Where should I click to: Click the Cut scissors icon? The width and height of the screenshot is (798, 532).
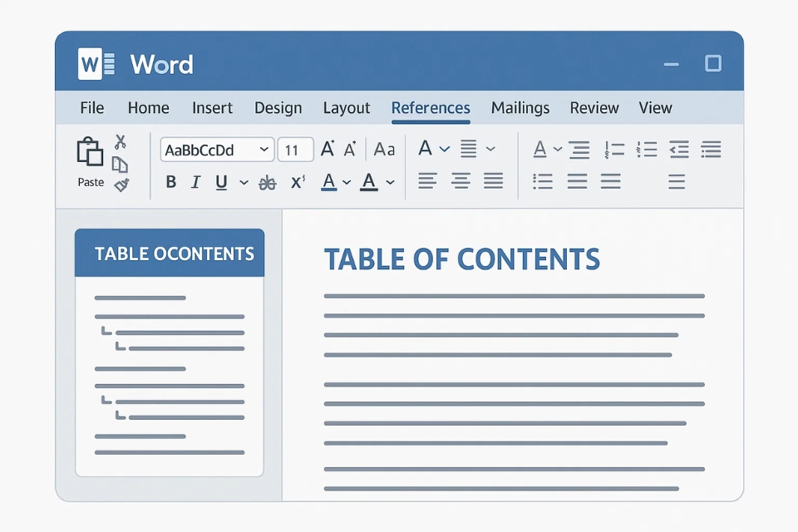[x=121, y=142]
